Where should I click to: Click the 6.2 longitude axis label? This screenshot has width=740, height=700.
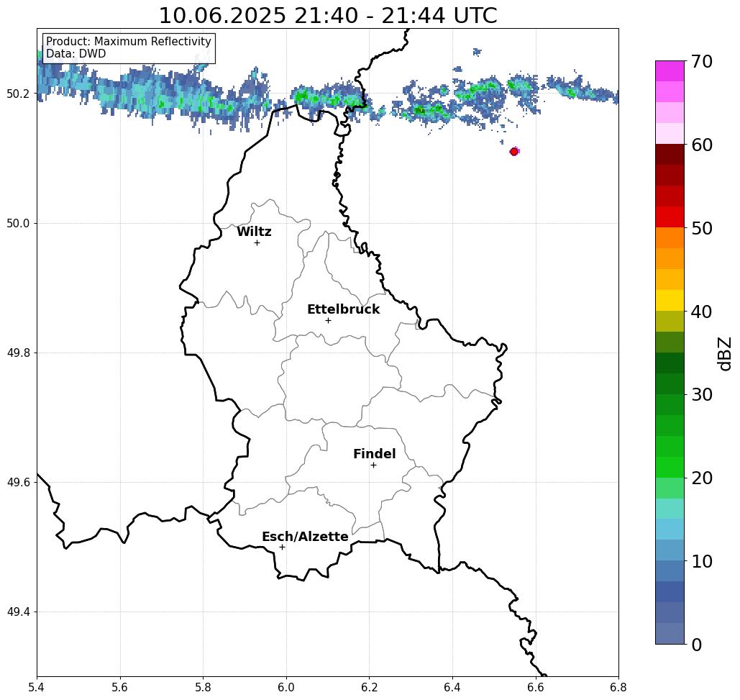point(369,687)
